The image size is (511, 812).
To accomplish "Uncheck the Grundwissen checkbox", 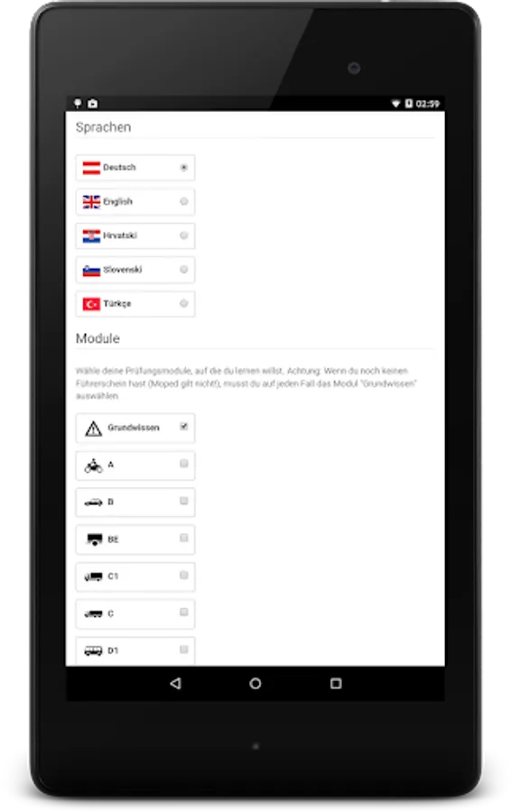I will click(183, 427).
